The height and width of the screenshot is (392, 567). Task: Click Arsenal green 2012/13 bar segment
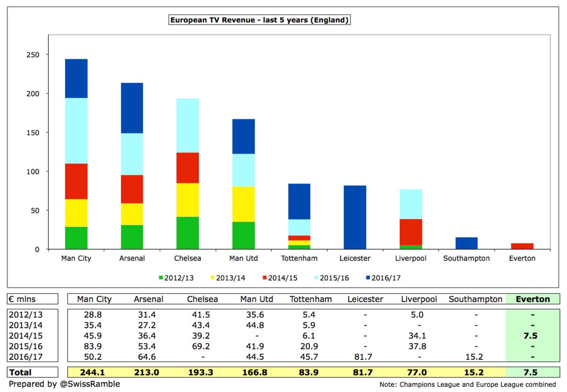pos(132,237)
